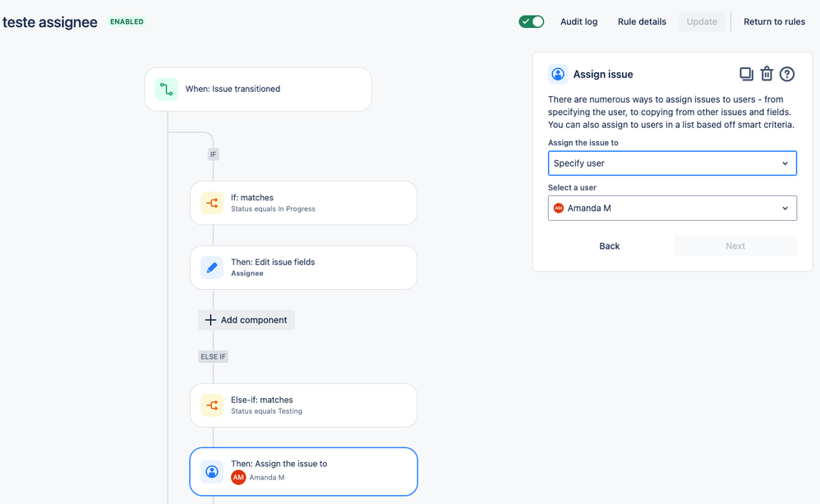Click the Assignee text under Edit issue fields
The width and height of the screenshot is (820, 504).
point(247,273)
